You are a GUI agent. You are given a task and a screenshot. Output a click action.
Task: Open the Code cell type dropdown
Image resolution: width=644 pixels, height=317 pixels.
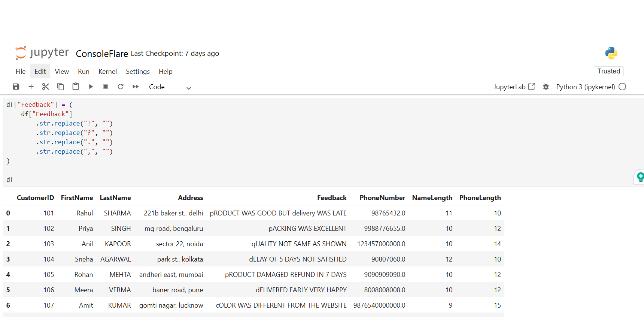click(x=170, y=87)
